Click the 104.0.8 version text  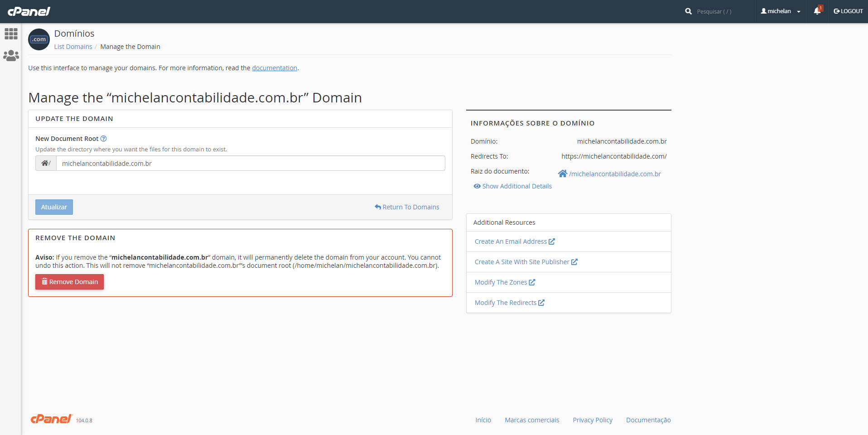point(84,420)
